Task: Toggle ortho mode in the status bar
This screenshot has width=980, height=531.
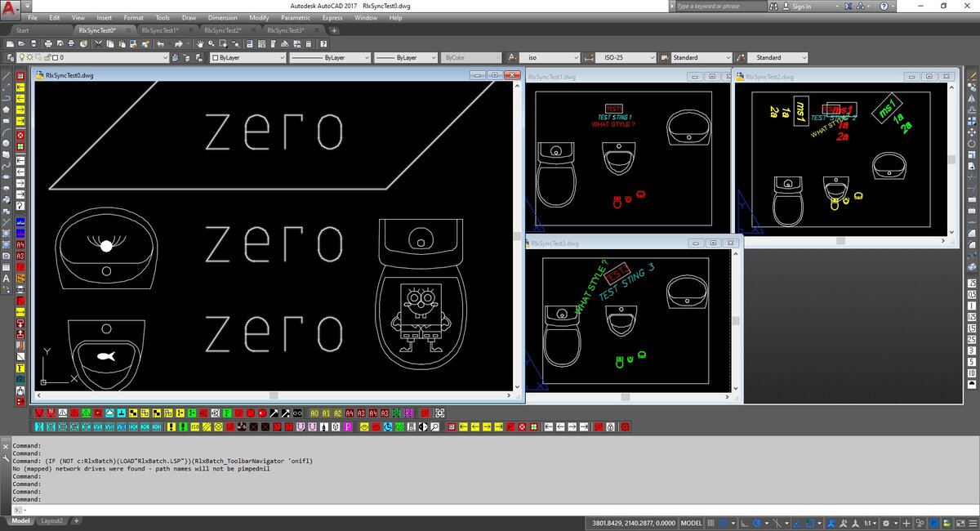Action: click(x=744, y=524)
